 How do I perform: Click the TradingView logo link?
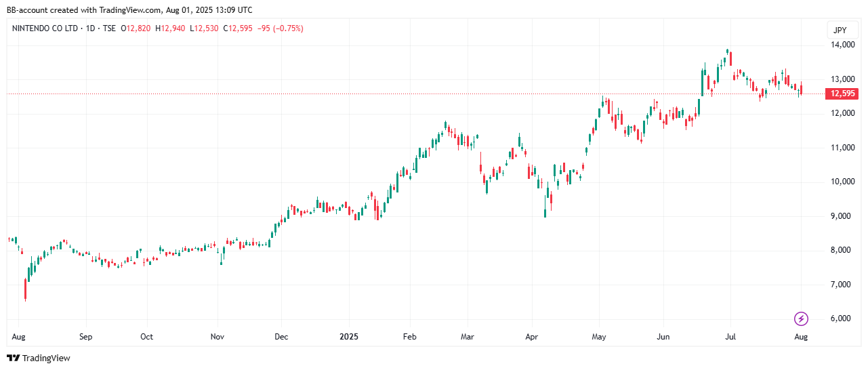tap(39, 358)
